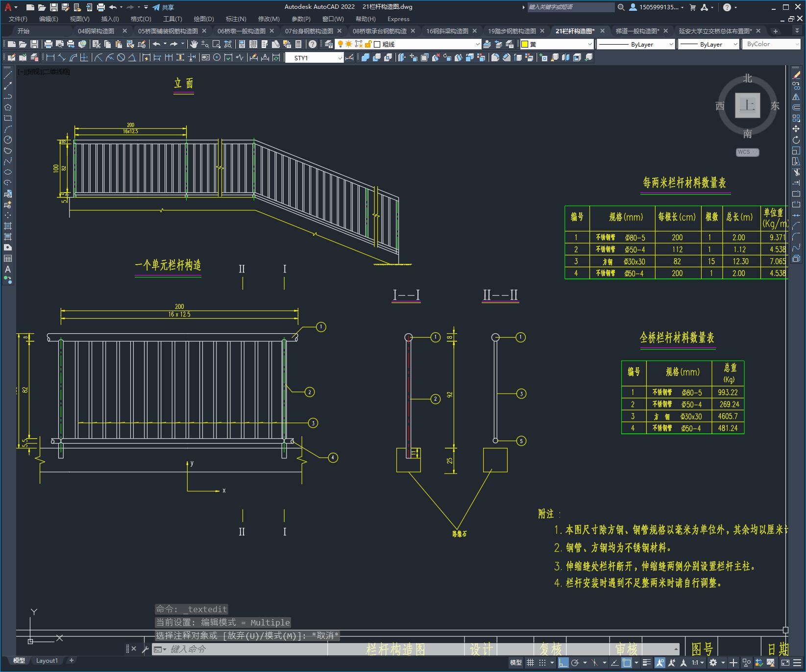Screen dimensions: 806x672
Task: Toggle the drawing grid display
Action: [x=530, y=663]
